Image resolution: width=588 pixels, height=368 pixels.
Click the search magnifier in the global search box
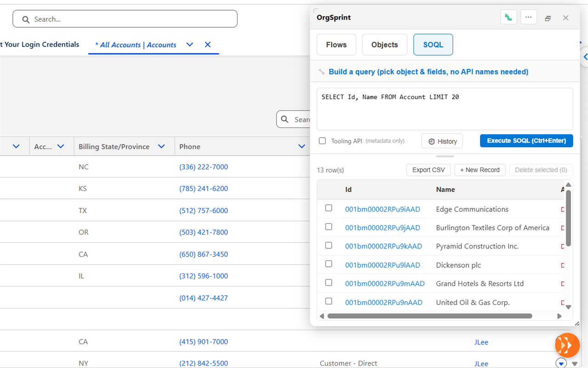(26, 19)
